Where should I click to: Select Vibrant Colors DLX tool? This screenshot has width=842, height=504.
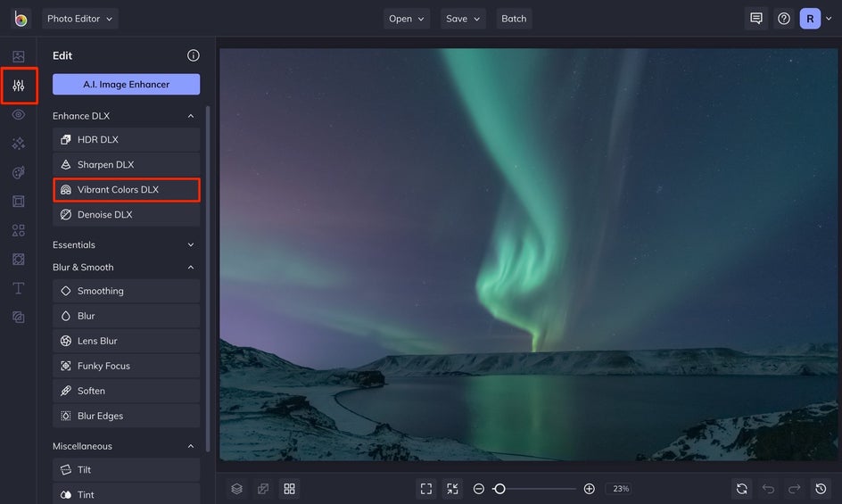tap(126, 190)
